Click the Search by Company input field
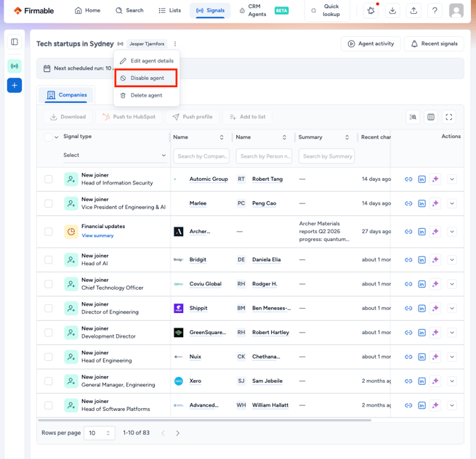Viewport: 476px width, 459px height. click(x=201, y=156)
